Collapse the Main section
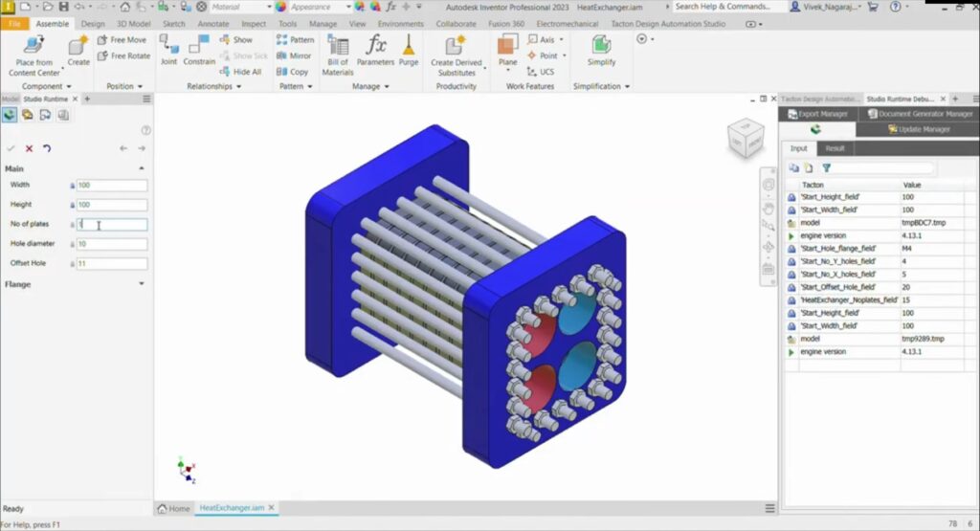 (x=142, y=168)
